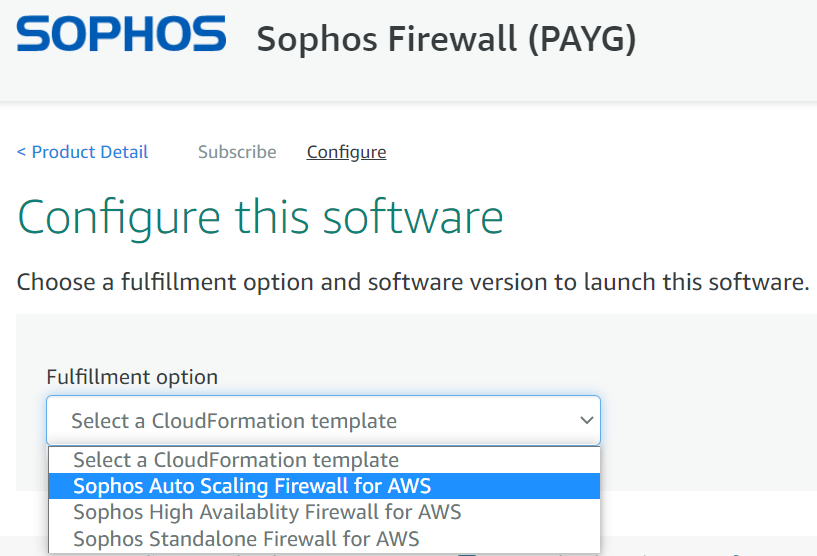Click gray form panel right of dropdown
This screenshot has height=556, width=817.
[710, 420]
